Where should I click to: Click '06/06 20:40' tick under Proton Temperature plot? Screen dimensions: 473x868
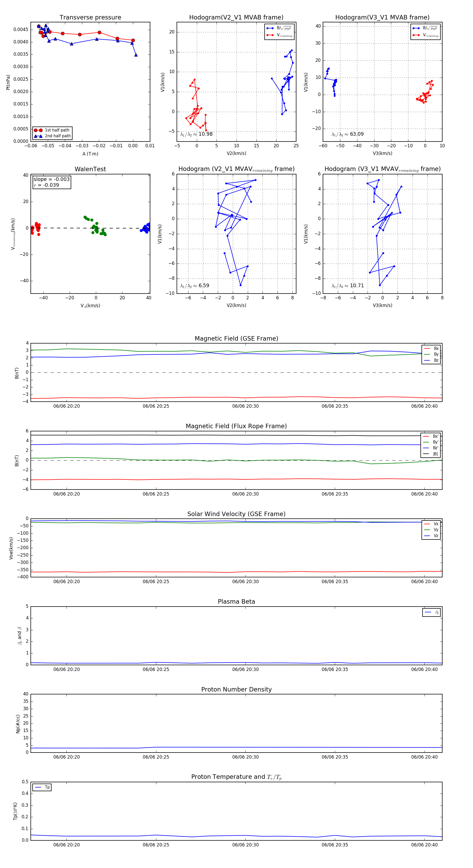tap(424, 845)
